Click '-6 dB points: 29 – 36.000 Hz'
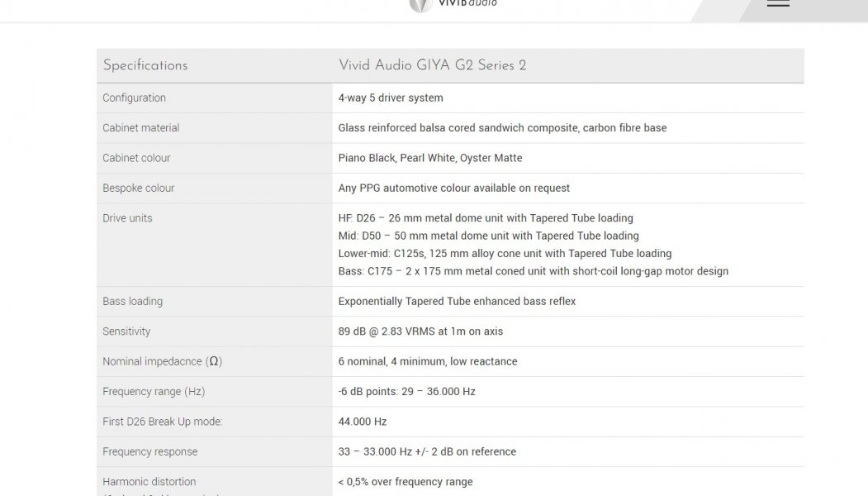 click(407, 391)
